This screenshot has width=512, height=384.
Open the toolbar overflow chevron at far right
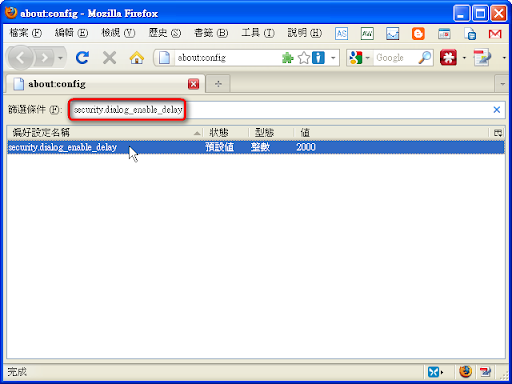point(504,58)
